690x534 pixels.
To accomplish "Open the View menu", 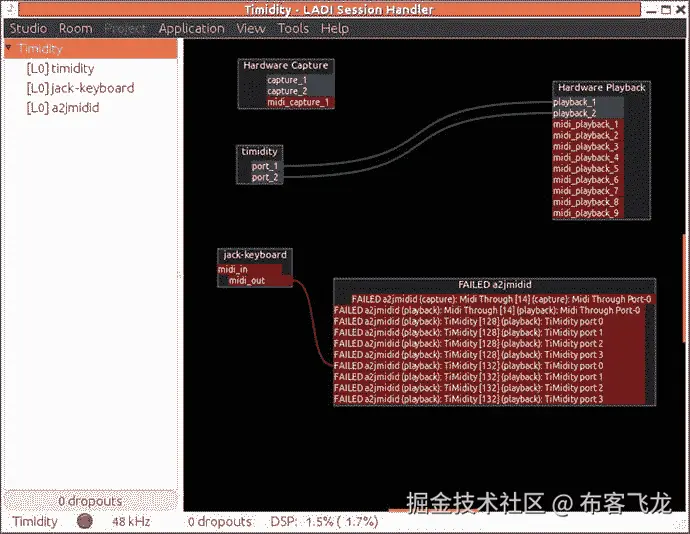I will click(251, 29).
